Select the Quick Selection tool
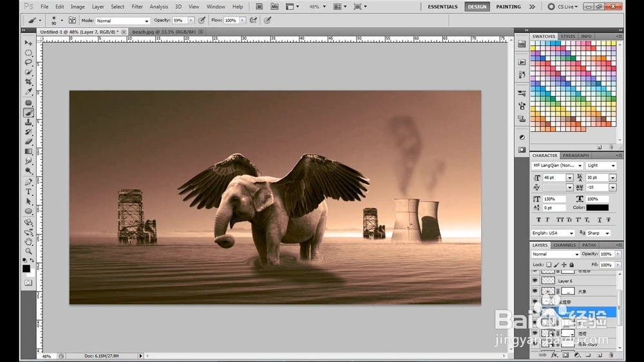Screen dimensions: 644x362 [x=28, y=72]
